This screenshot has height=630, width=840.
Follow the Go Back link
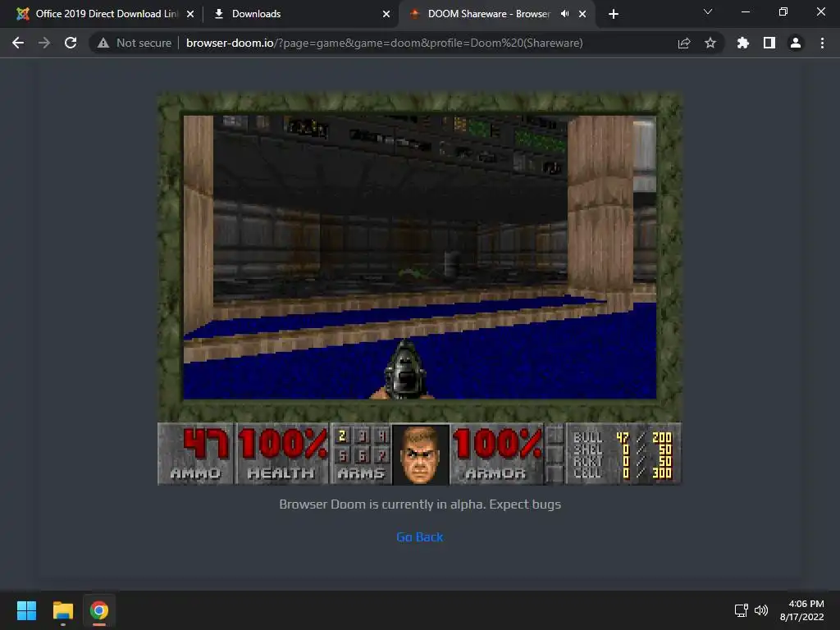pos(419,536)
